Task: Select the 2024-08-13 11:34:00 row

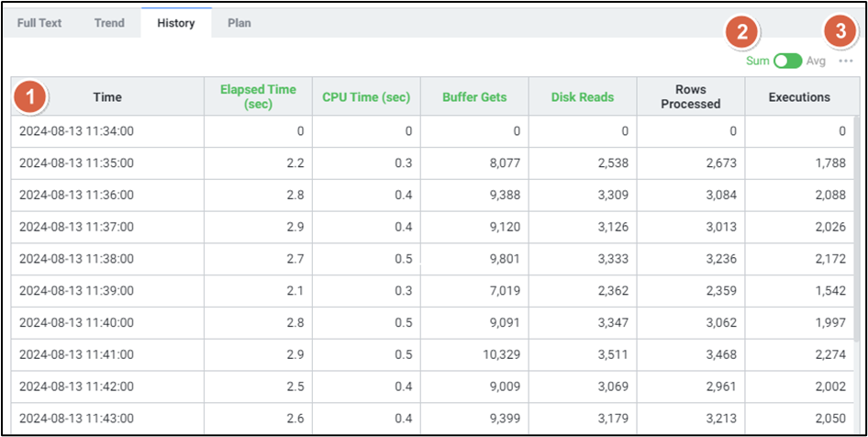Action: [77, 131]
